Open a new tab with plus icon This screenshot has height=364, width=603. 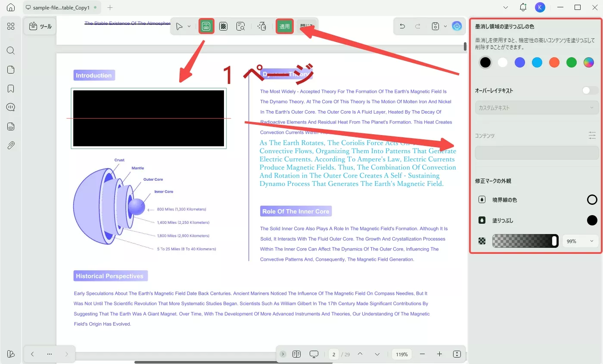(110, 7)
